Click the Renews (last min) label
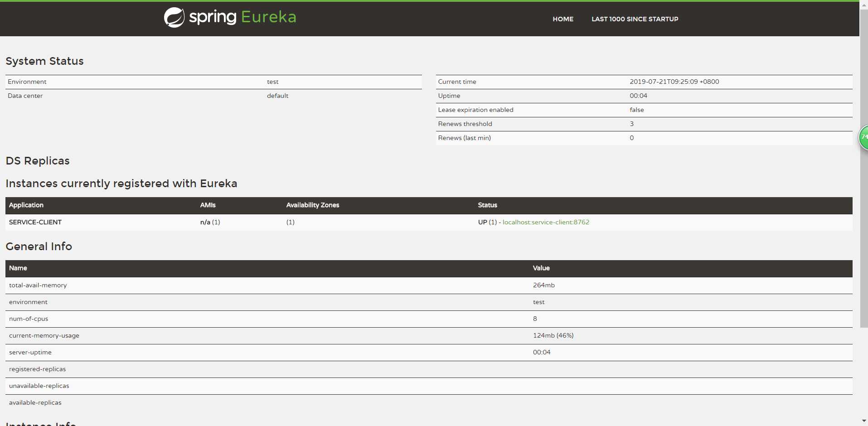 464,138
